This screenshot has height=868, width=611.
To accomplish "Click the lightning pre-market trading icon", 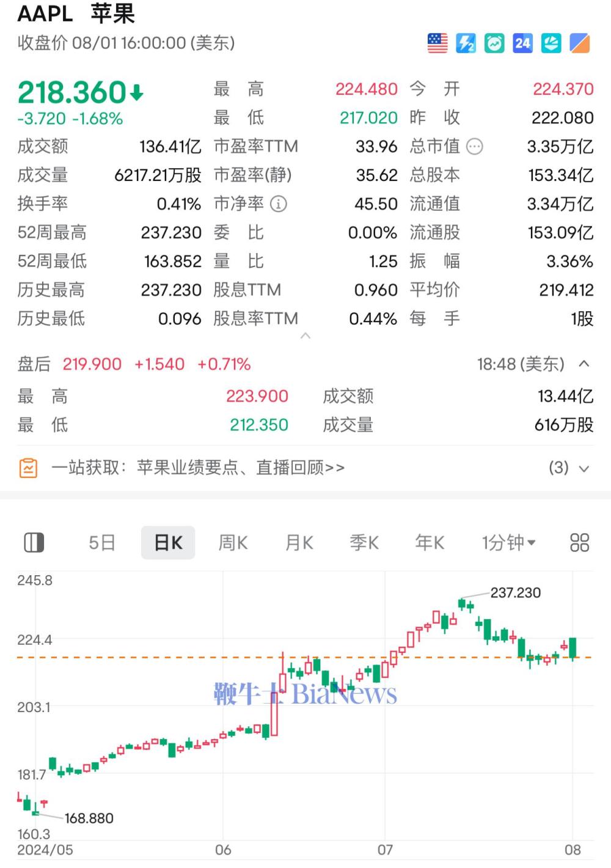I will tap(466, 43).
